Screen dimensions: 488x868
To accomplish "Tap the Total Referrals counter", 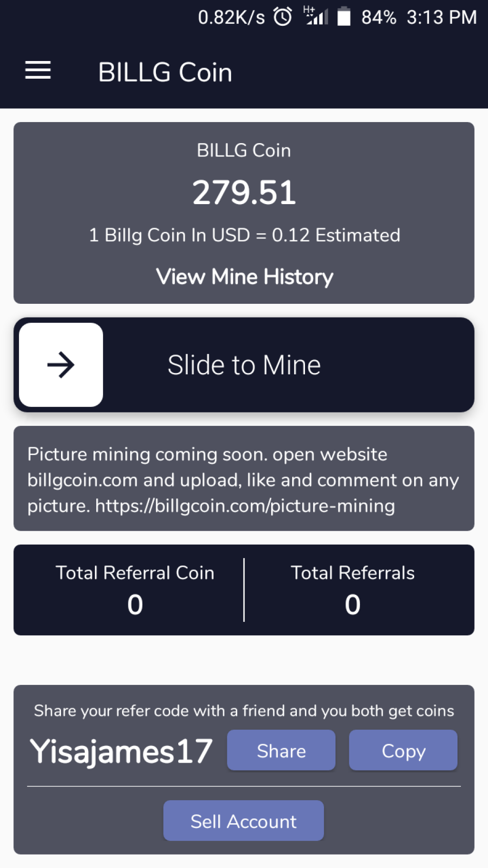I will 353,590.
